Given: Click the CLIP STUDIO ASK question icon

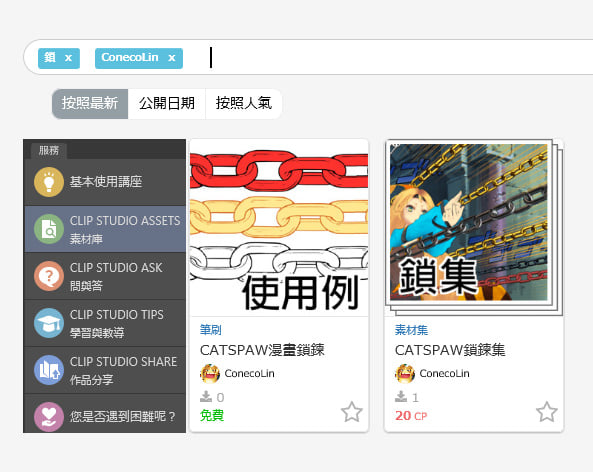Looking at the screenshot, I should point(49,276).
